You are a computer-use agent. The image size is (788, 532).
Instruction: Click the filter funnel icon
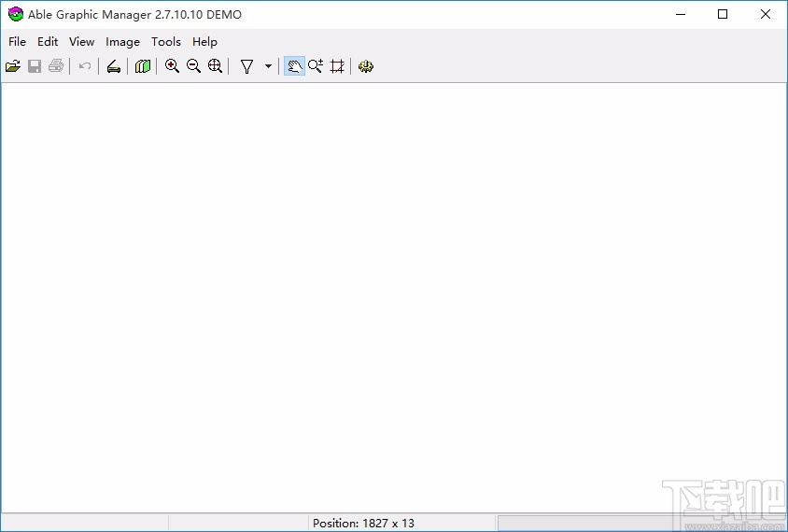pos(246,66)
